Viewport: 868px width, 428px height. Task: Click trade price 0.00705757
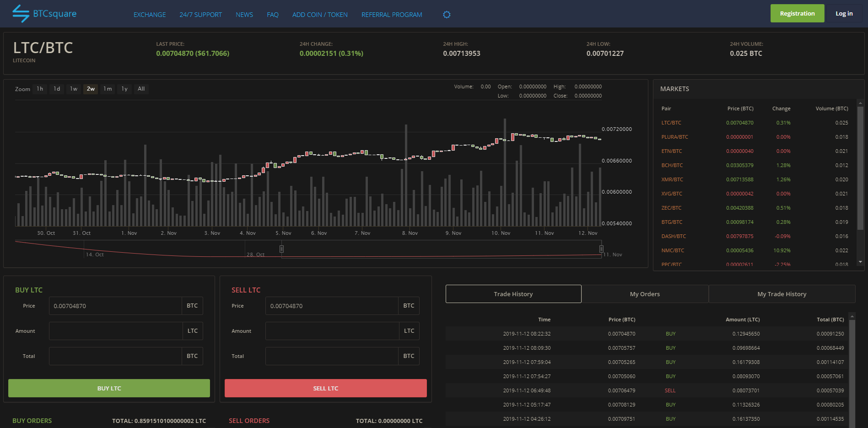[x=621, y=348]
